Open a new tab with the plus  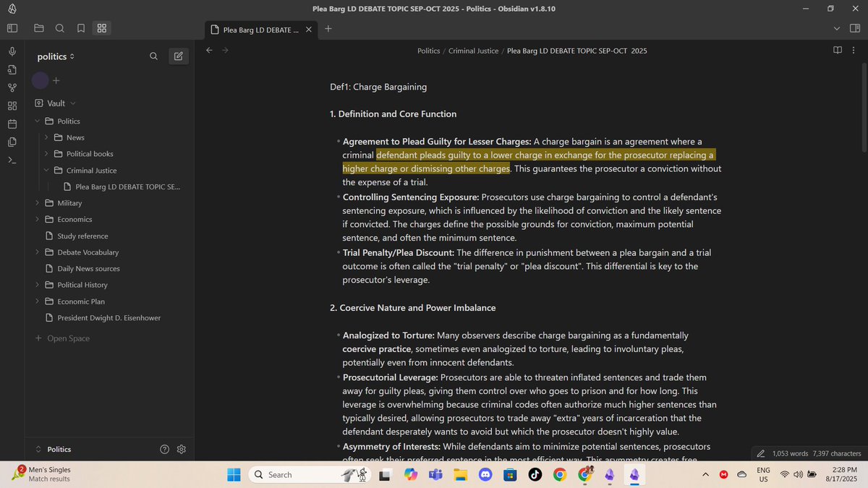[328, 29]
